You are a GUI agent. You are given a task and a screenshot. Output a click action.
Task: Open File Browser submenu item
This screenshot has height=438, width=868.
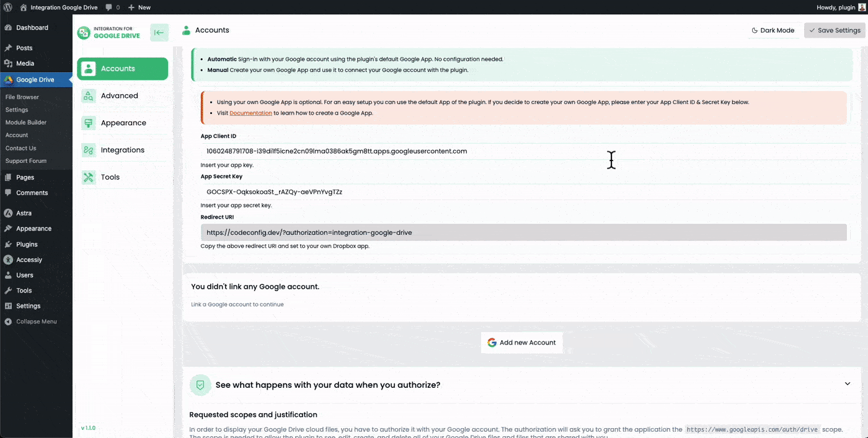pos(22,97)
